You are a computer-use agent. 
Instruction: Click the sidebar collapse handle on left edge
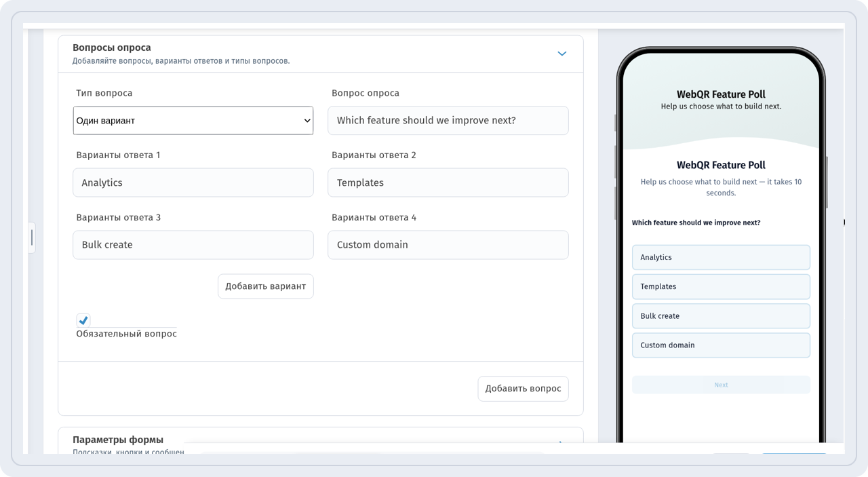31,237
